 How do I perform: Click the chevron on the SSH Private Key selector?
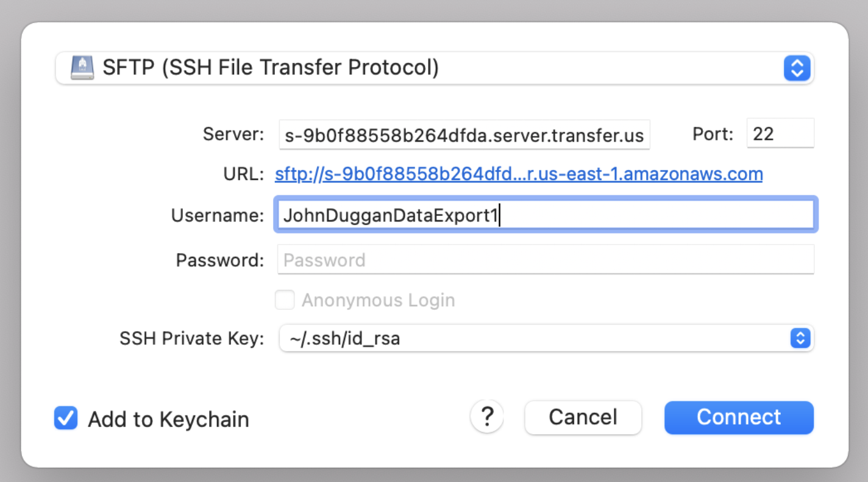pos(800,339)
